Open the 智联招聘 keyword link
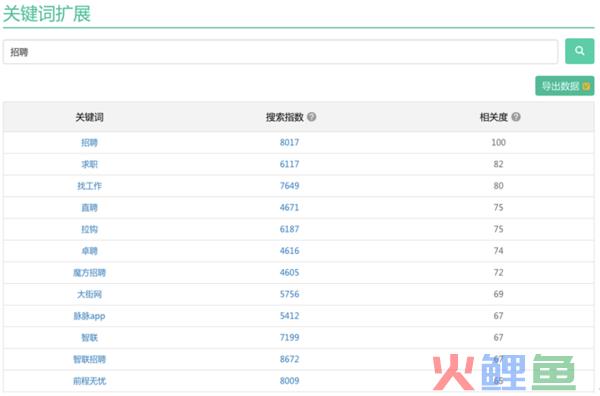 tap(90, 359)
